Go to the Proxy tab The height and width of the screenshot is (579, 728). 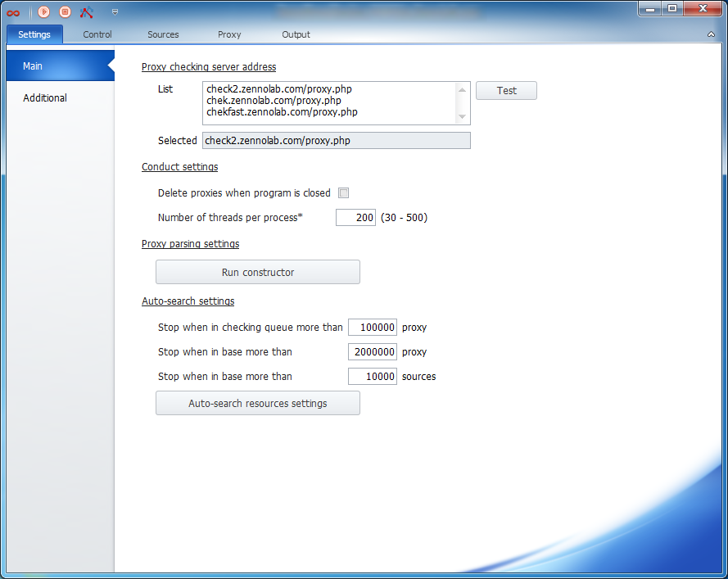(x=229, y=34)
